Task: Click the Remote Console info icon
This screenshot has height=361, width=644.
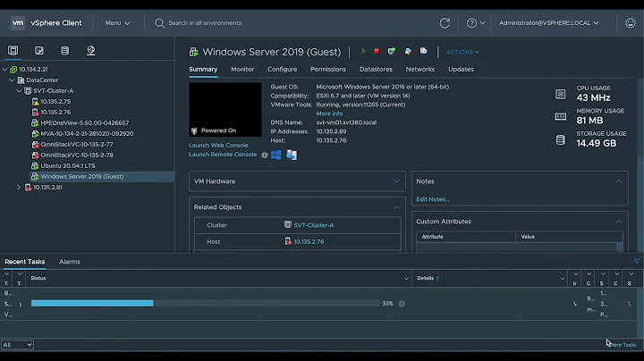Action: click(265, 155)
